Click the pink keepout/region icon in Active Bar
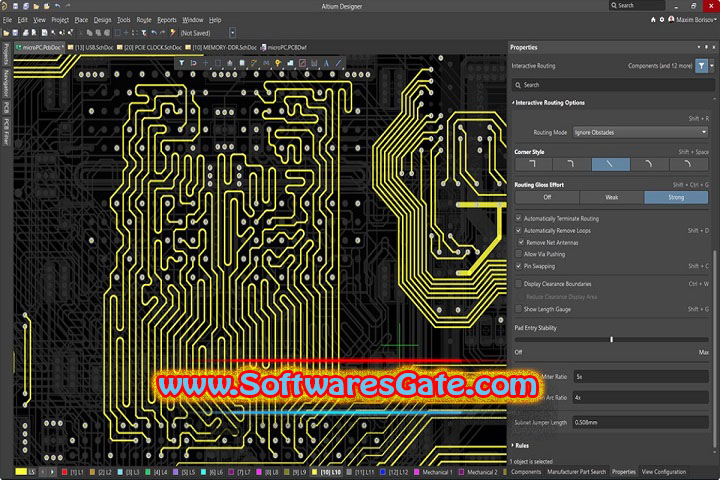Image resolution: width=720 pixels, height=480 pixels. pos(302,63)
